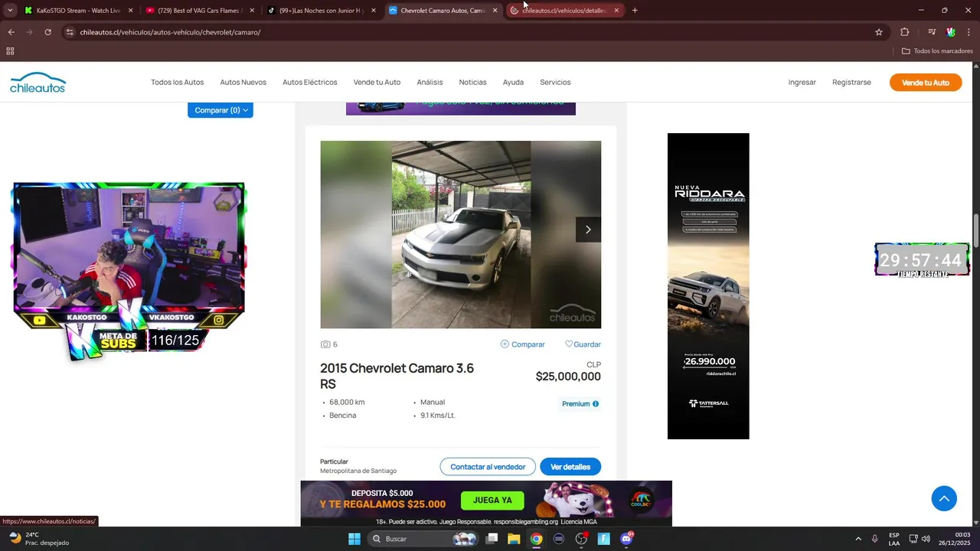
Task: Open the apps grid in bookmarks bar
Action: [x=10, y=51]
